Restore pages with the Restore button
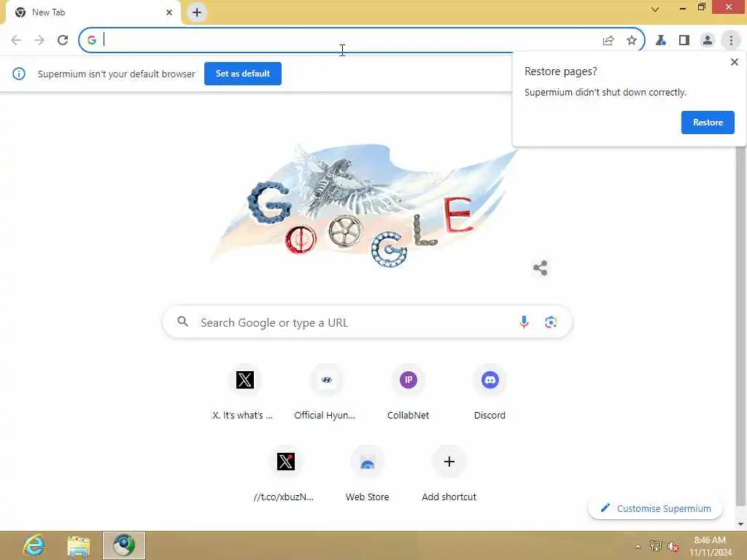This screenshot has height=560, width=747. [708, 122]
